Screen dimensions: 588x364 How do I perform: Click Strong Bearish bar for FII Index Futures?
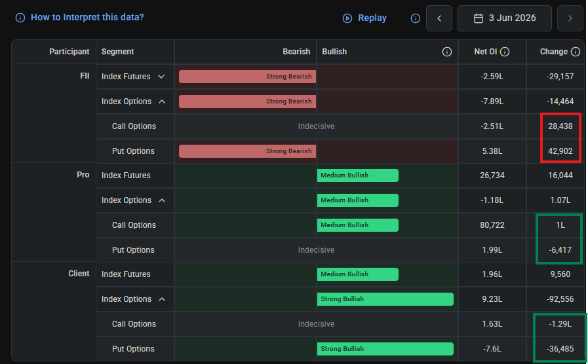[x=248, y=77]
